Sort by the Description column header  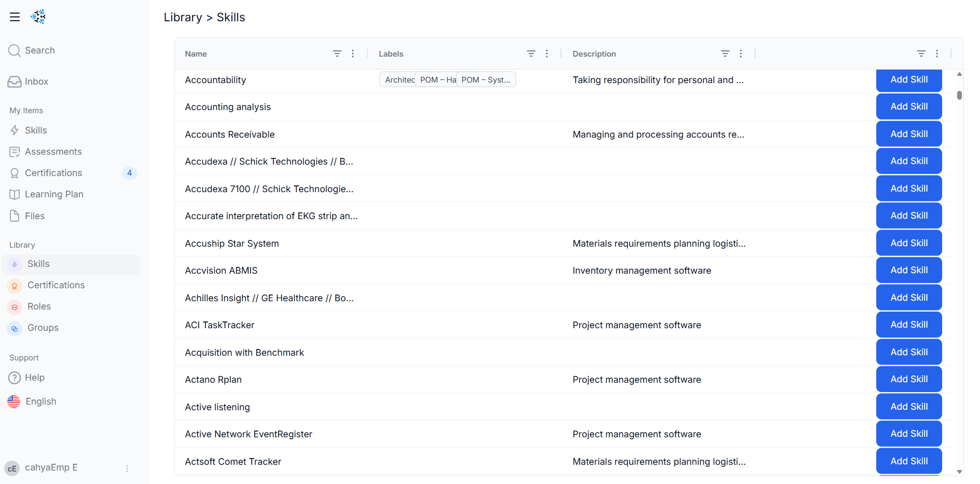[594, 54]
